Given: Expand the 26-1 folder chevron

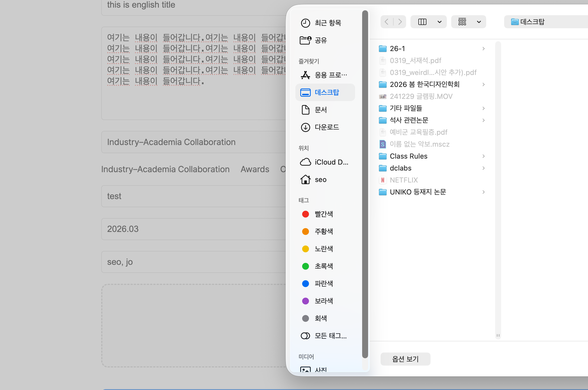Looking at the screenshot, I should pos(483,49).
